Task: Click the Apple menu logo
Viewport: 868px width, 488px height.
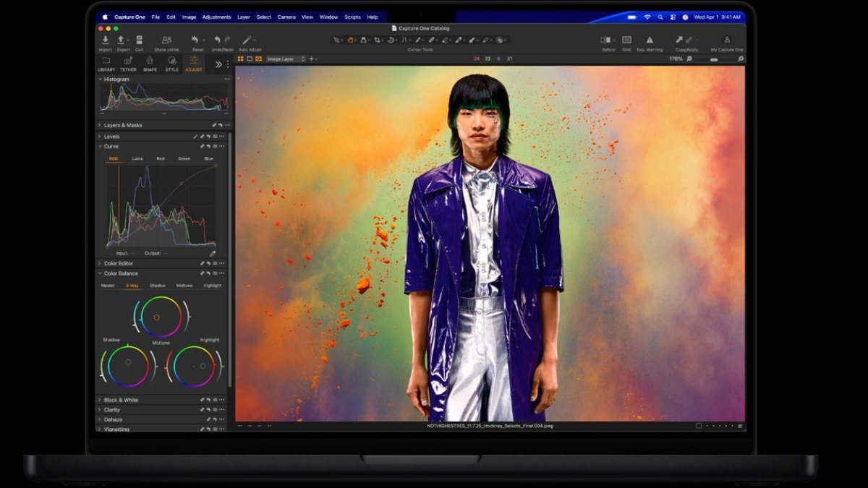Action: [x=105, y=17]
